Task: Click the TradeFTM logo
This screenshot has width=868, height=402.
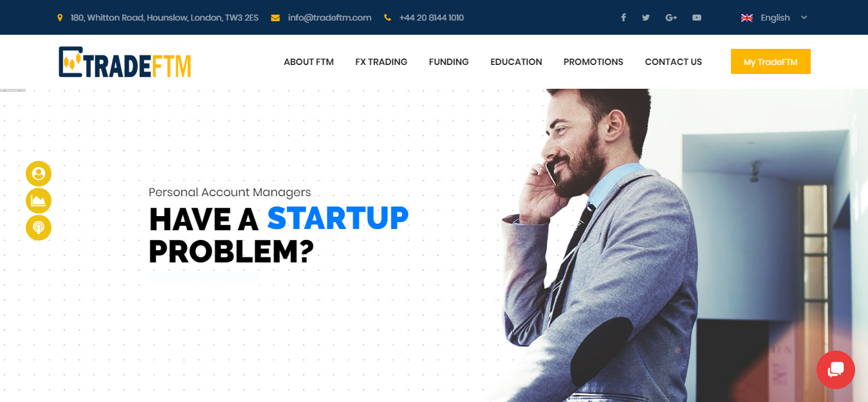Action: tap(125, 62)
